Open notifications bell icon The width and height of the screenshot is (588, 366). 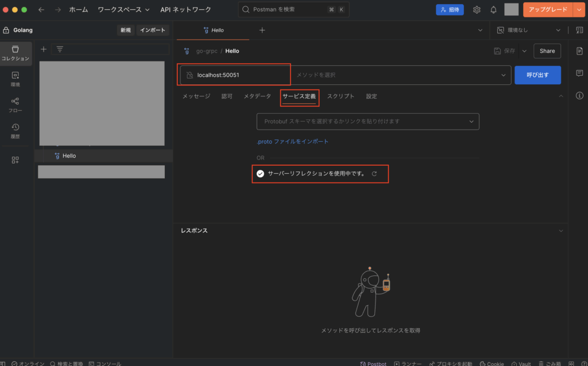click(493, 10)
